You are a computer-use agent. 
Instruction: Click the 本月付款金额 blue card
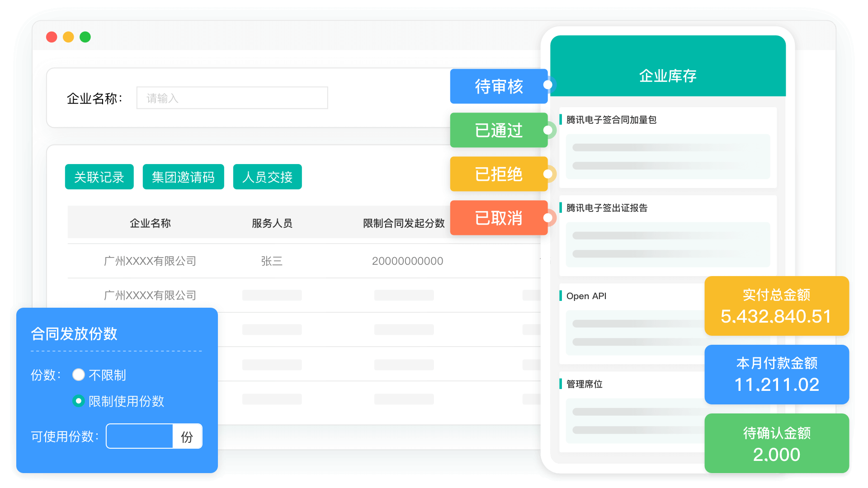tap(776, 375)
